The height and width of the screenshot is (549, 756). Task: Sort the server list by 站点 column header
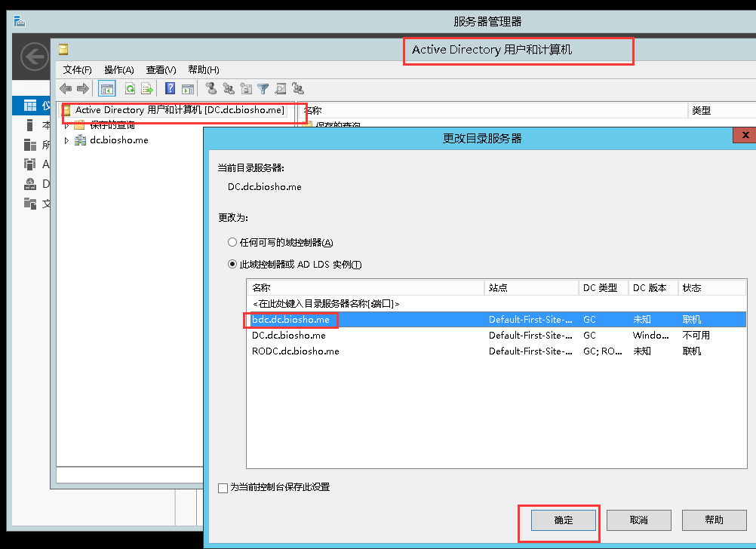(x=531, y=288)
